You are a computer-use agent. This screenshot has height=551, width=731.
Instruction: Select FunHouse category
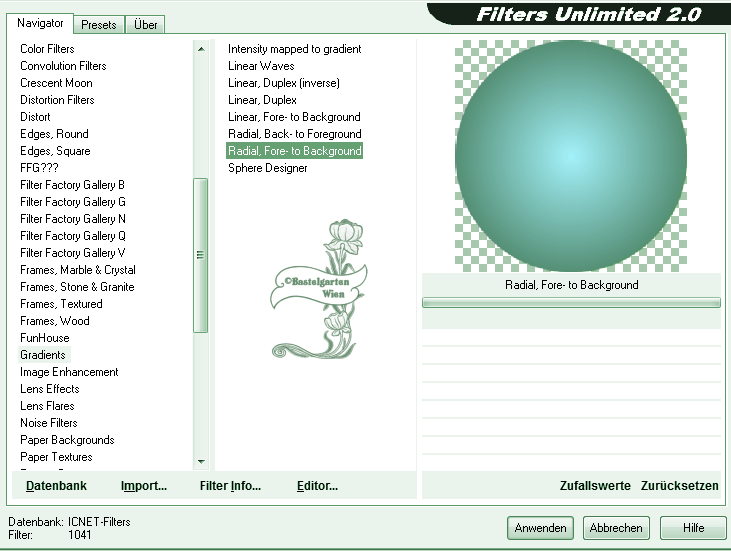pyautogui.click(x=44, y=338)
